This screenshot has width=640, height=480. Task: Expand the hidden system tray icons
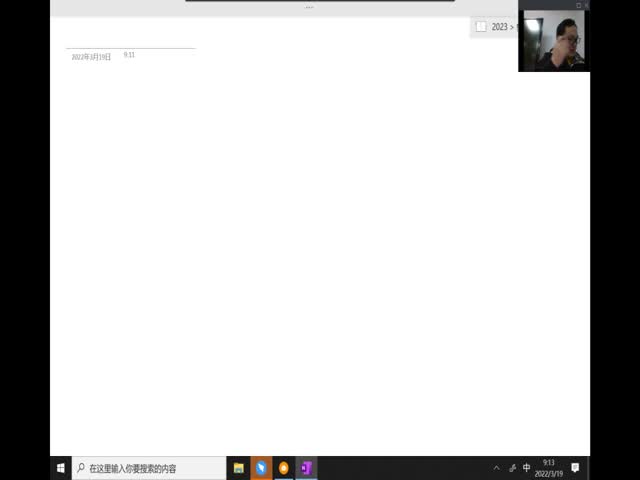[496, 468]
